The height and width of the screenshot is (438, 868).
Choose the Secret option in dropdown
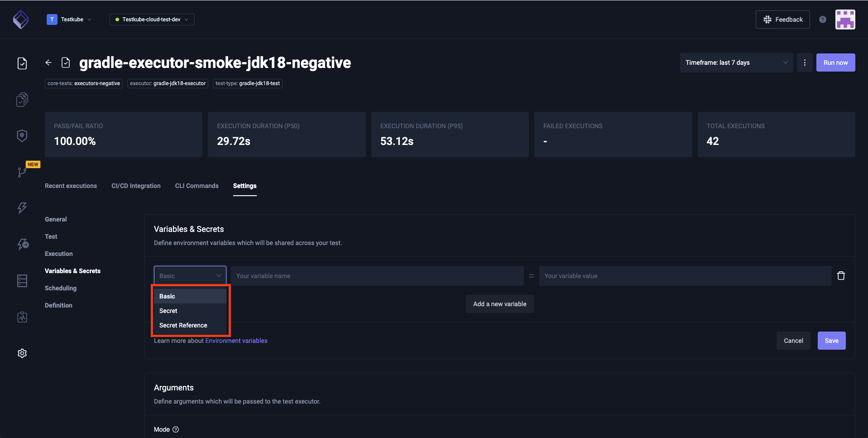pyautogui.click(x=168, y=311)
